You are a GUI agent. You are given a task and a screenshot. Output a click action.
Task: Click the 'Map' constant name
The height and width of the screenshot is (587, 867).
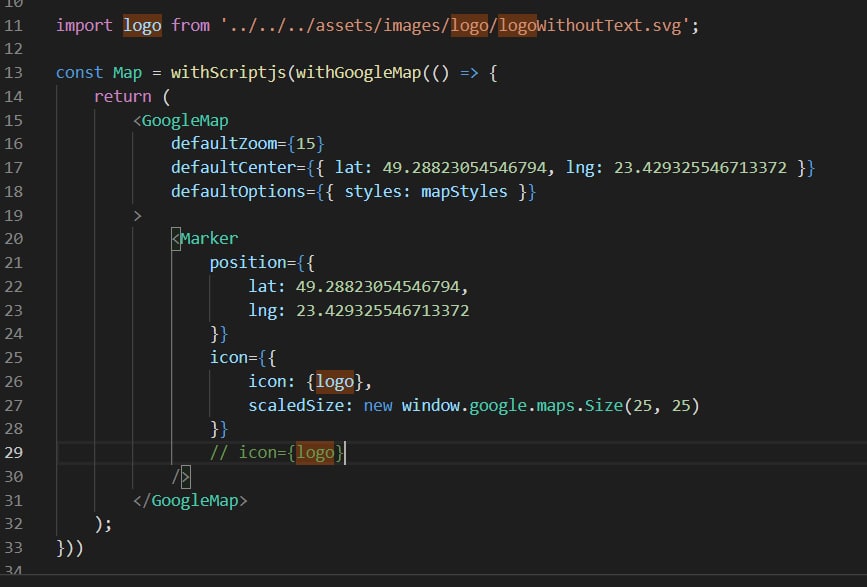[128, 73]
